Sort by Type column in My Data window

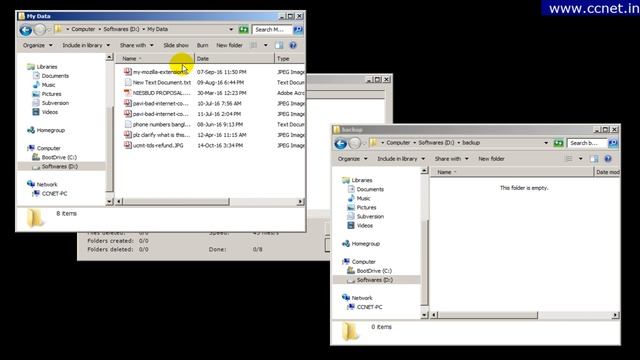pos(289,59)
